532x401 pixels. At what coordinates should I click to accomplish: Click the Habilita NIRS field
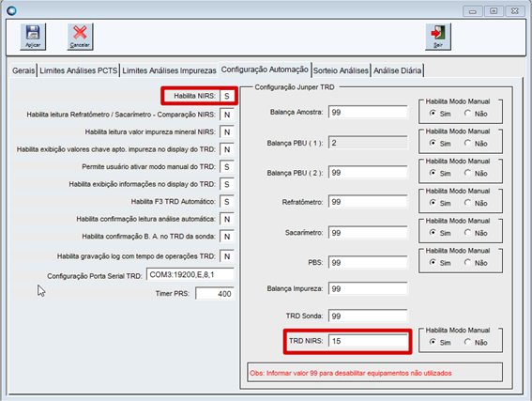(227, 96)
